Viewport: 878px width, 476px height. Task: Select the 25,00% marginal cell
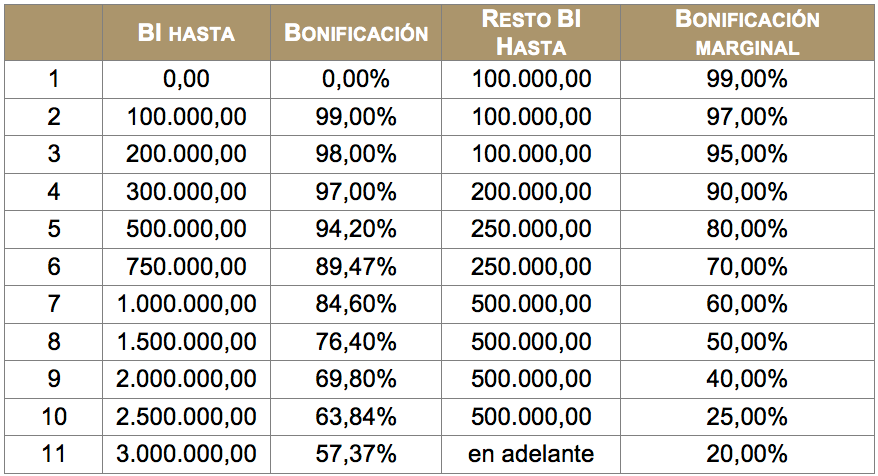747,416
